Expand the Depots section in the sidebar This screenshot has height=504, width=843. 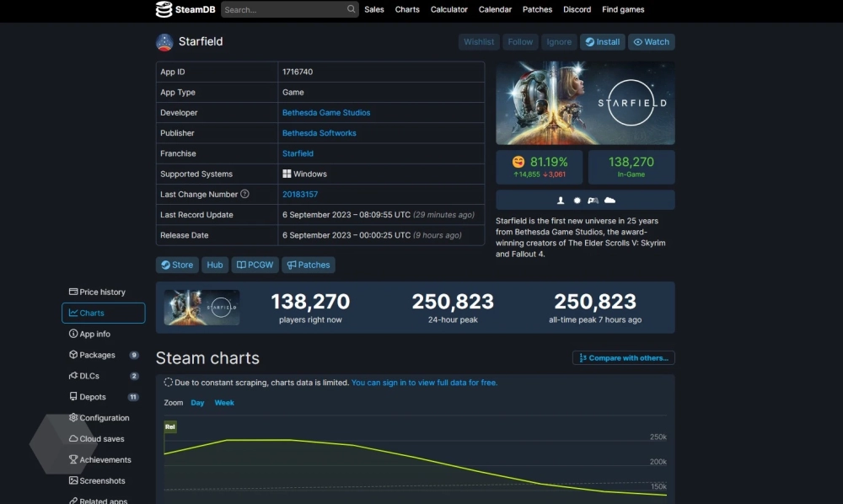pos(93,397)
